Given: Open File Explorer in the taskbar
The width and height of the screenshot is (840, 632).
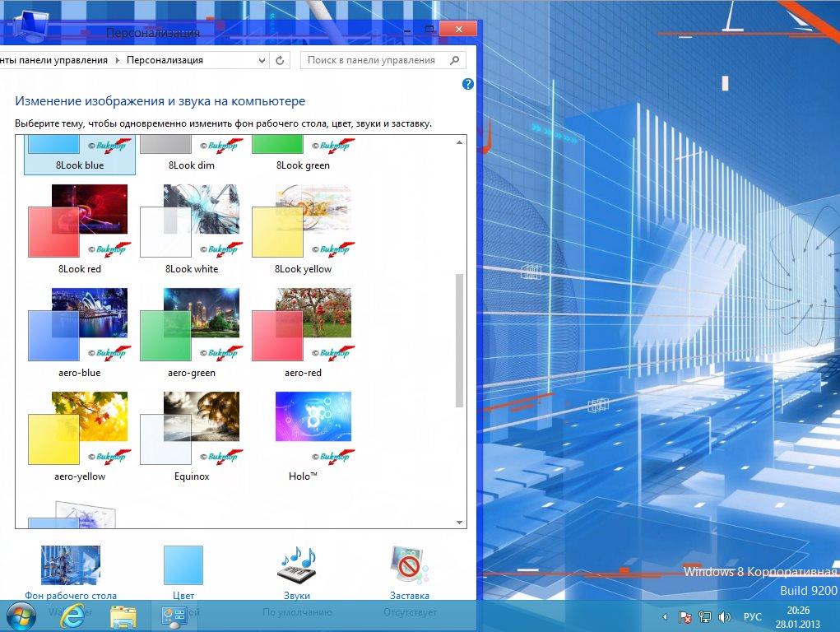Looking at the screenshot, I should (x=123, y=616).
